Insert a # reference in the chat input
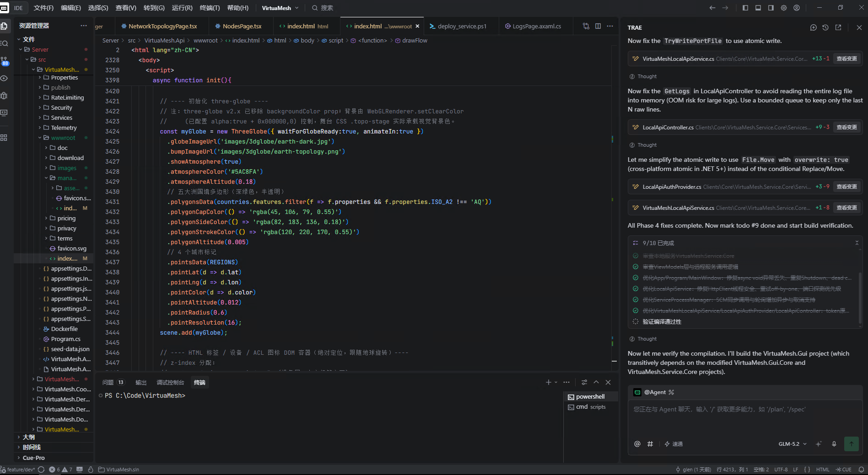Image resolution: width=868 pixels, height=475 pixels. (x=650, y=444)
